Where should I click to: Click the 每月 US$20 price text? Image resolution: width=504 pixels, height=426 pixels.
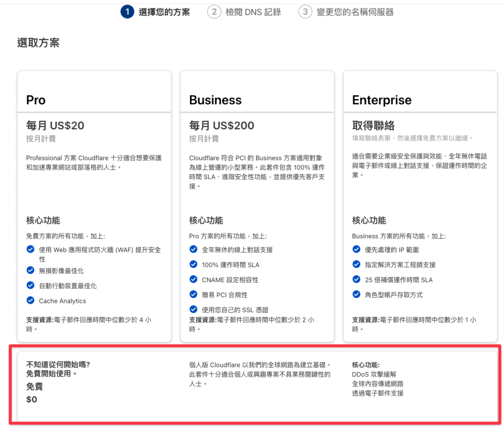click(x=55, y=126)
